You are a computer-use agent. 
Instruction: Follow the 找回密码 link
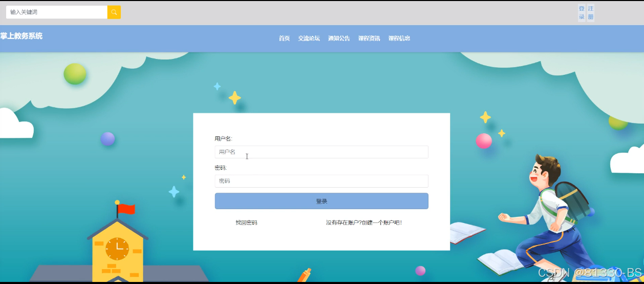click(246, 222)
